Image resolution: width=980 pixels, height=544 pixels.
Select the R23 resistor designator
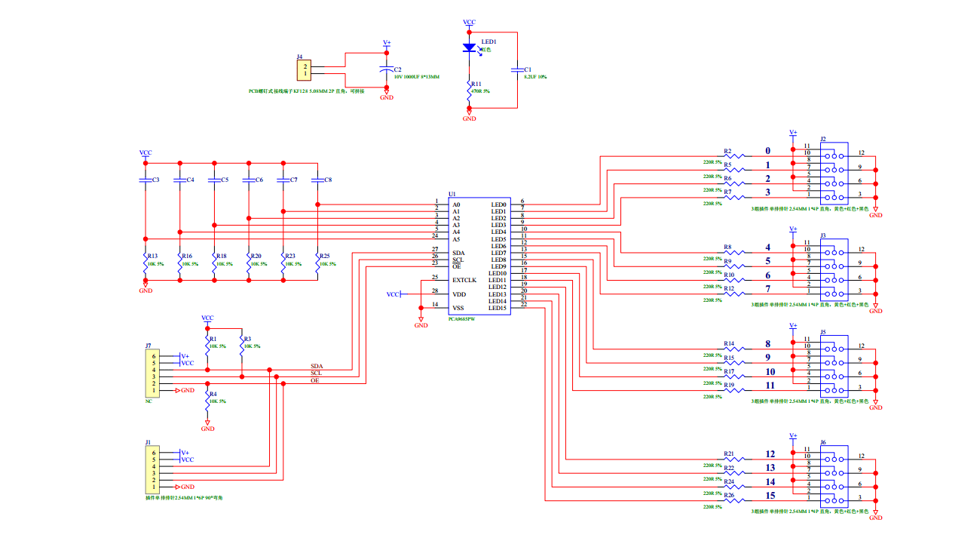click(290, 256)
